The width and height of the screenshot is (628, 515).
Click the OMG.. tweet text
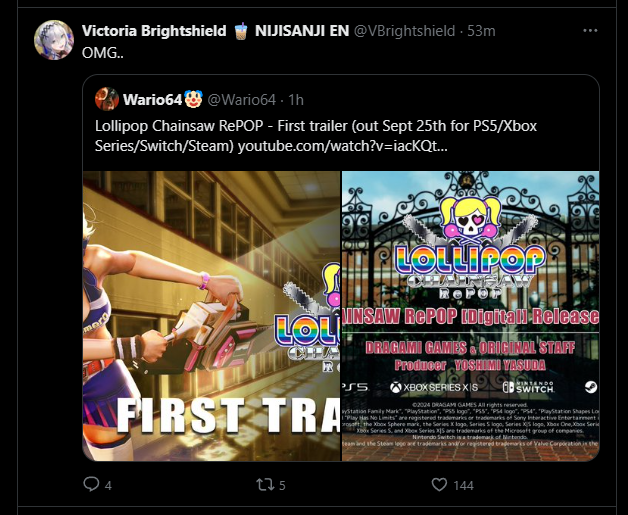coord(103,53)
